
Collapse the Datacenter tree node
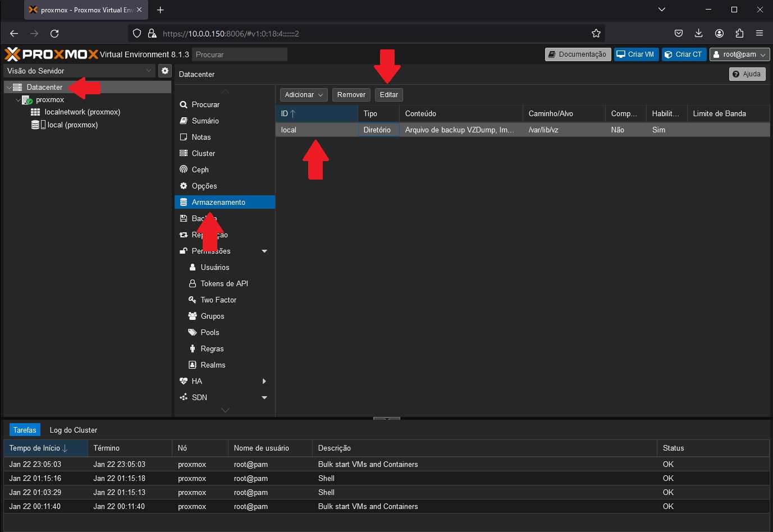[9, 88]
